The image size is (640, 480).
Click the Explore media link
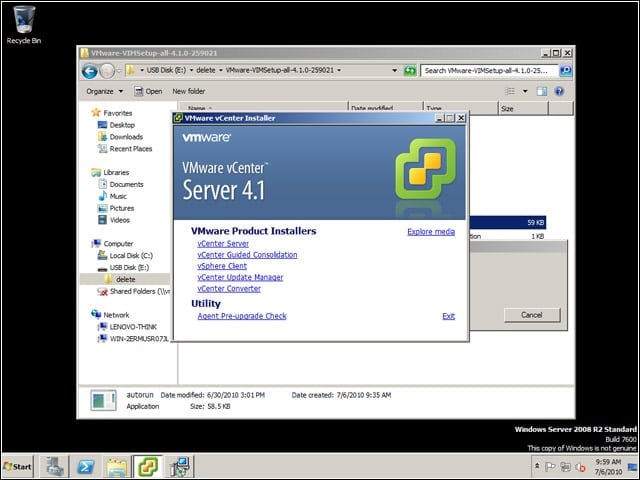(x=431, y=232)
